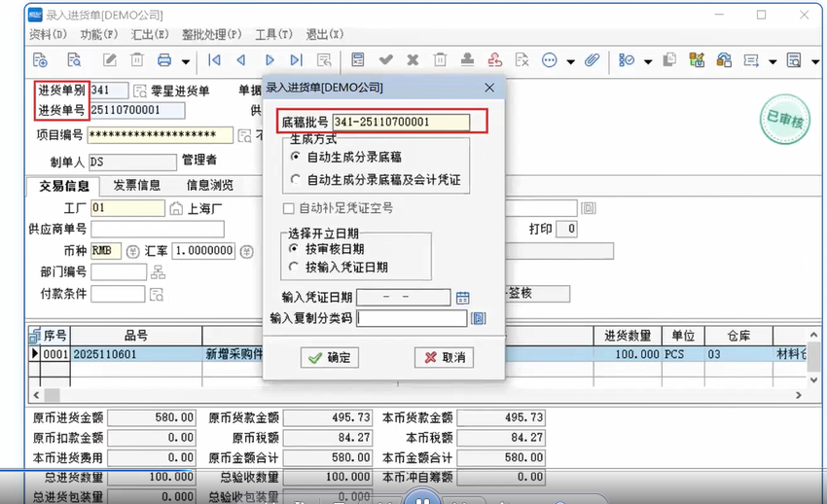Click the icon right of 汇率 value
827x504 pixels.
[x=247, y=251]
